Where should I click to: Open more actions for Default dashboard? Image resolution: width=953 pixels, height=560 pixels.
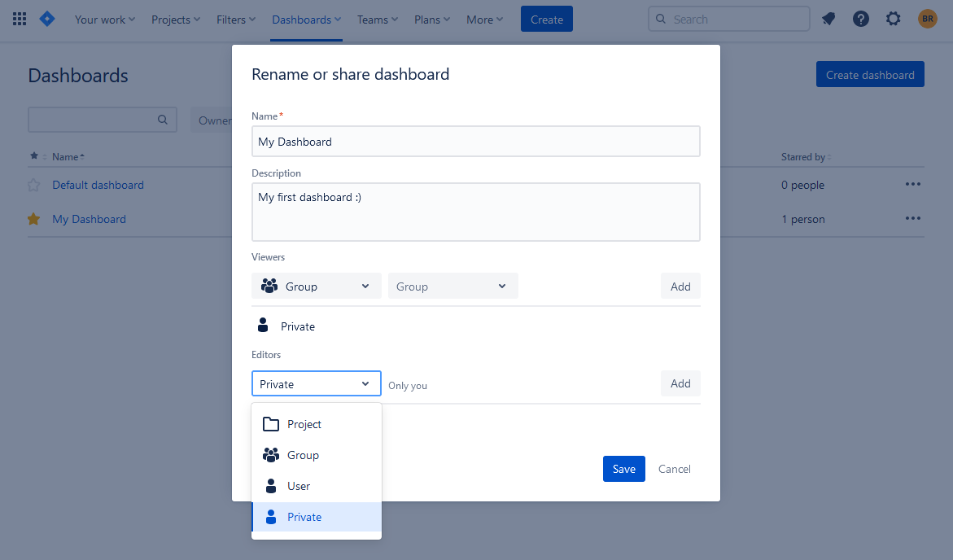pos(913,184)
